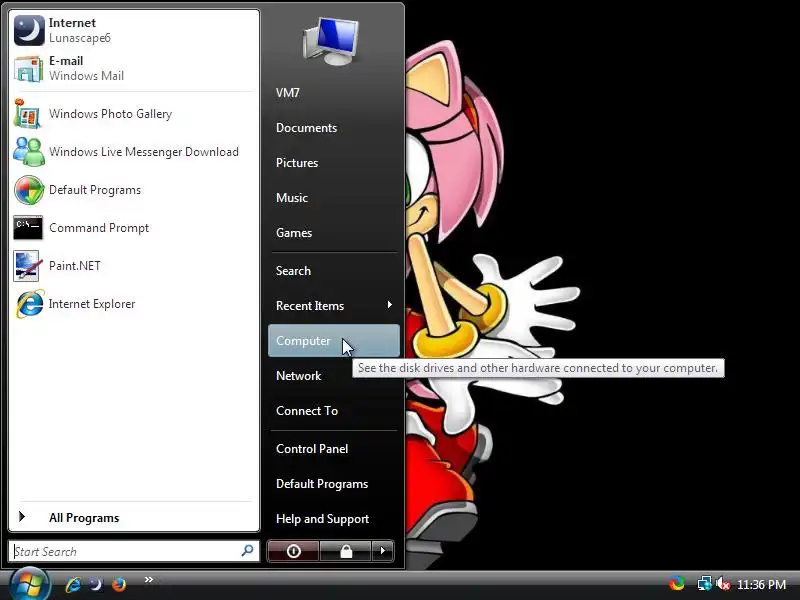This screenshot has width=800, height=600.
Task: Click Windows Live Messenger Download icon
Action: [x=29, y=152]
